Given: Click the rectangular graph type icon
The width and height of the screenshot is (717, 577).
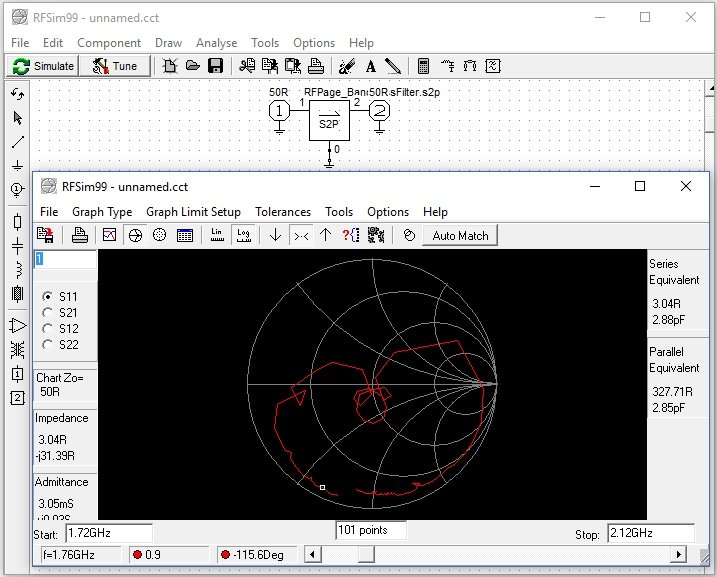Looking at the screenshot, I should (110, 235).
